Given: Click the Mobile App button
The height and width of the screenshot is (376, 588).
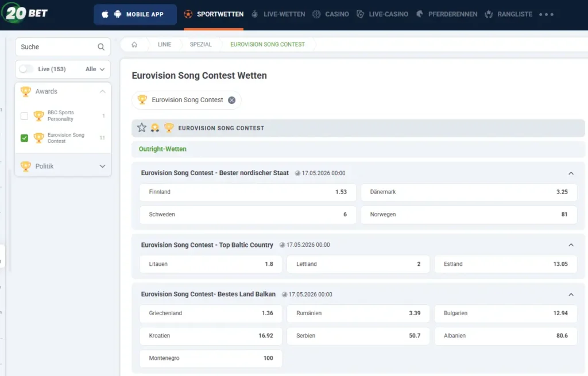Looking at the screenshot, I should [x=135, y=14].
